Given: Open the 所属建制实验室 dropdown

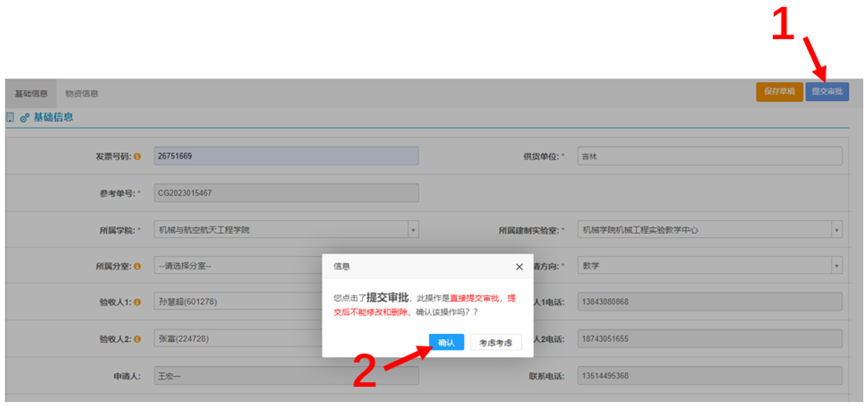Looking at the screenshot, I should (x=837, y=230).
